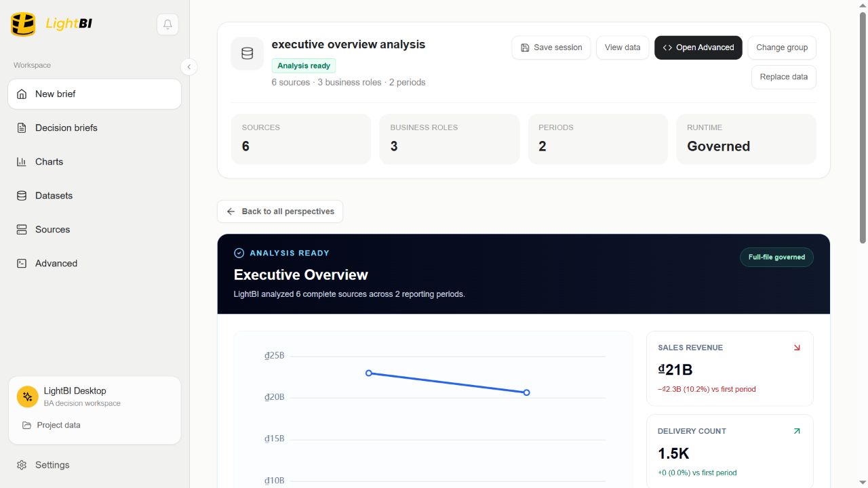
Task: Open the Advanced section in the sidebar
Action: coord(95,264)
